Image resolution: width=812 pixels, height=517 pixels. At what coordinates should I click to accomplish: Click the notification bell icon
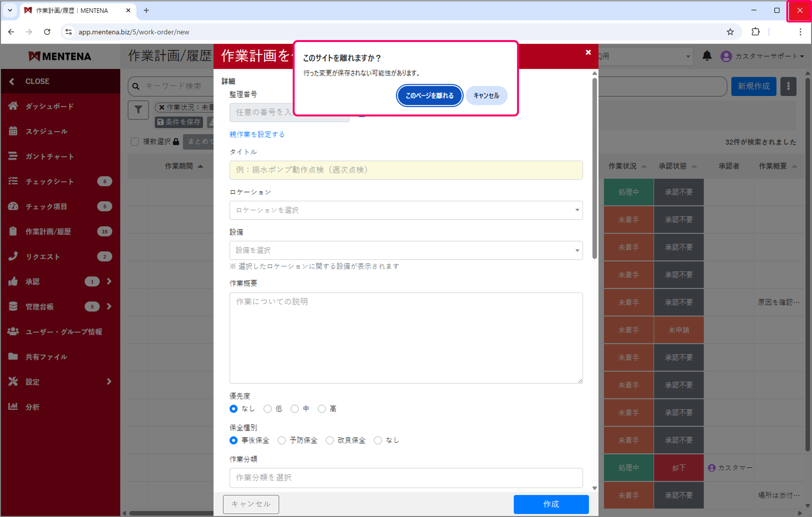pos(707,56)
